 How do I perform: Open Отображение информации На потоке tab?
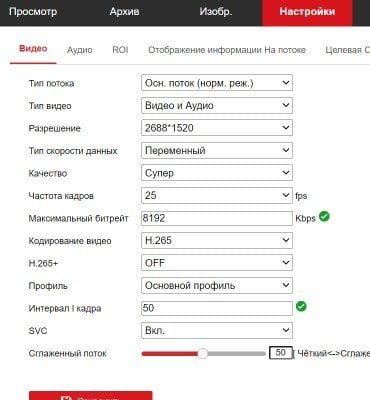point(227,50)
